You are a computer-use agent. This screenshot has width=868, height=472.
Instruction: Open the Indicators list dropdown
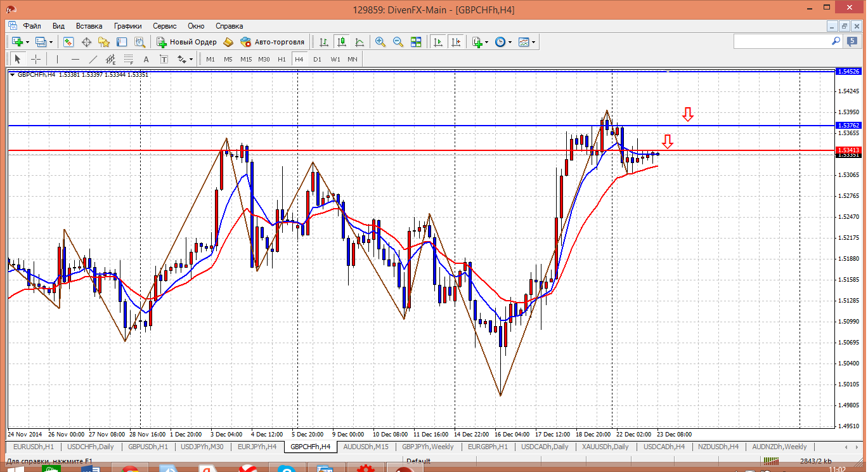[486, 42]
